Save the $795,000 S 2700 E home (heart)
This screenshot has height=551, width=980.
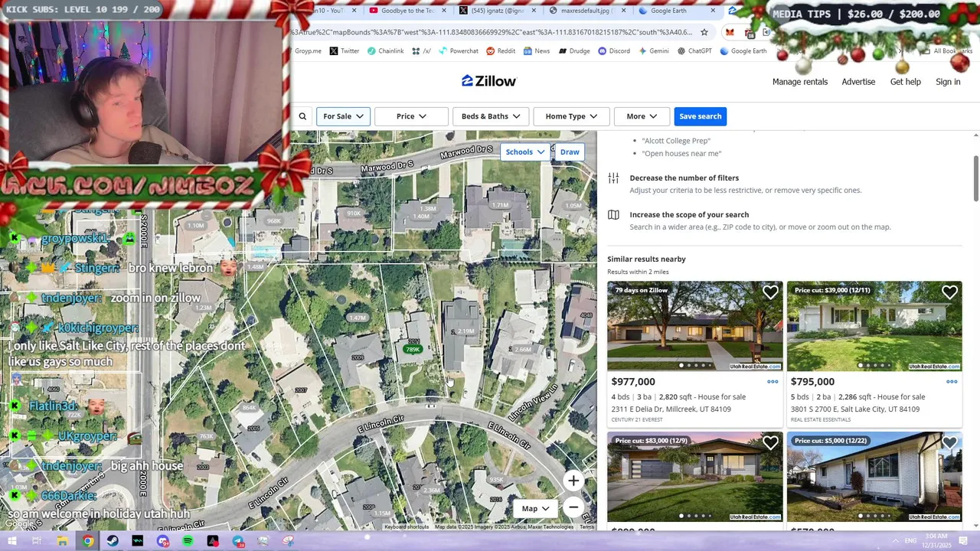tap(949, 292)
